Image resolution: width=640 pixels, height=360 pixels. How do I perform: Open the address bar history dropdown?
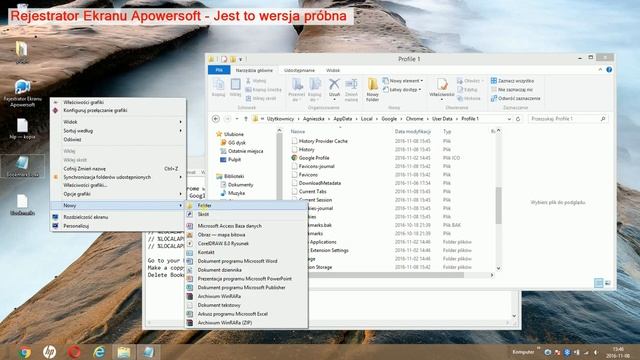tap(509, 119)
